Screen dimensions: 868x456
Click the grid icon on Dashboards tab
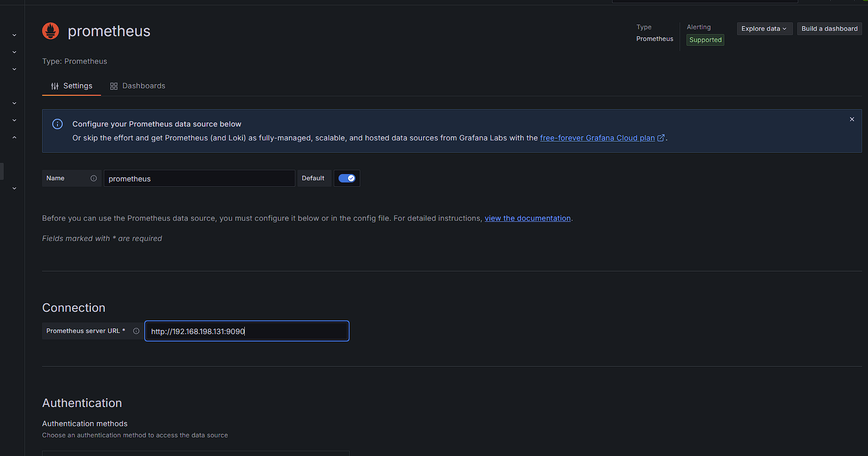coord(114,86)
